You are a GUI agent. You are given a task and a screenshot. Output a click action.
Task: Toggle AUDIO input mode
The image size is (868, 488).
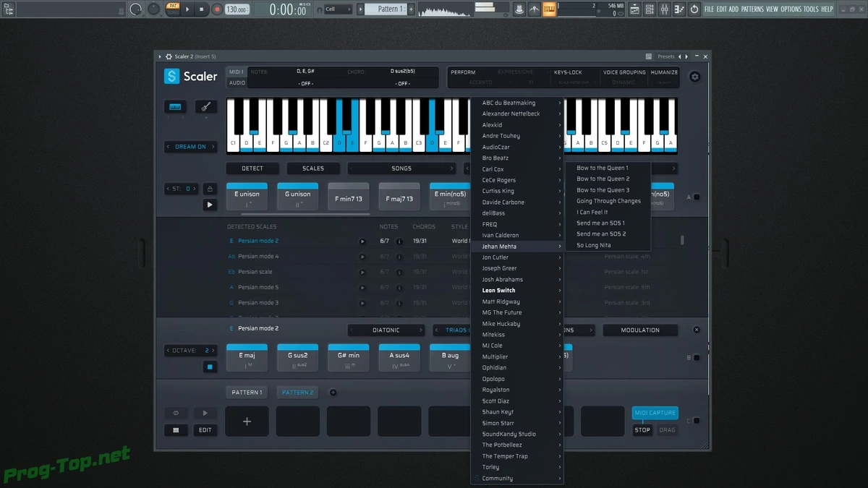(x=237, y=83)
